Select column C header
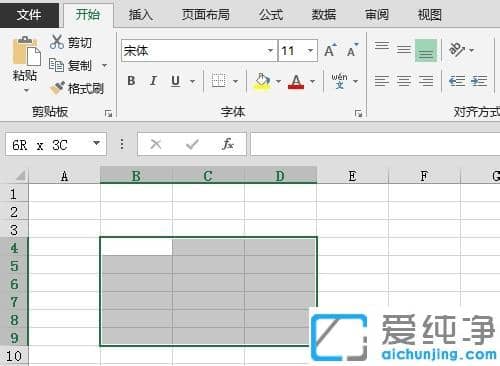This screenshot has width=500, height=366. tap(208, 175)
